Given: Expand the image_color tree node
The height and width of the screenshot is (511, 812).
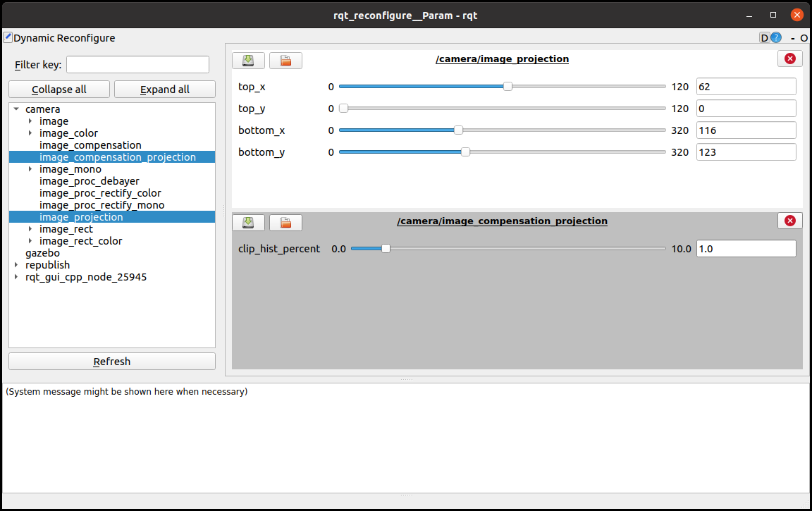Looking at the screenshot, I should coord(30,133).
